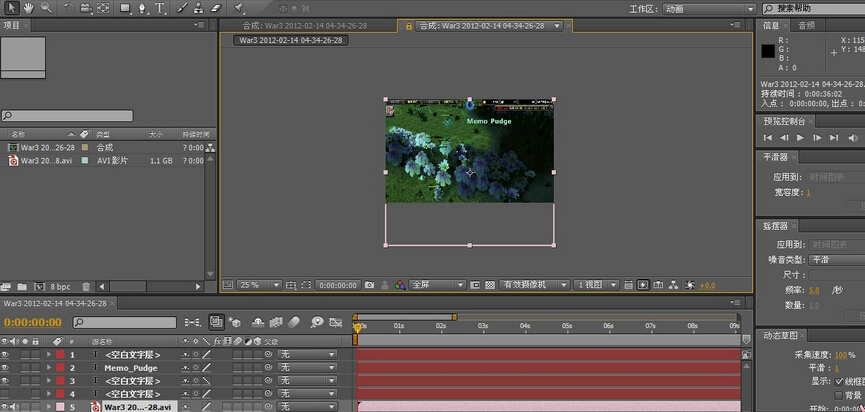Open composition mini-flowchart in timeline
The width and height of the screenshot is (865, 412).
tap(193, 322)
